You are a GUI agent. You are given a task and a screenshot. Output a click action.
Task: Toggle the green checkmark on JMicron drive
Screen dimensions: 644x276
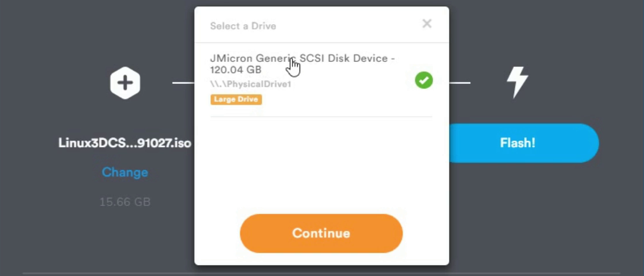424,80
